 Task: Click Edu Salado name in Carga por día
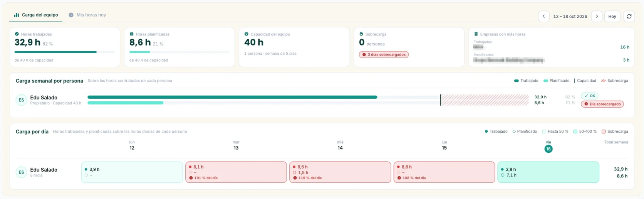click(44, 170)
